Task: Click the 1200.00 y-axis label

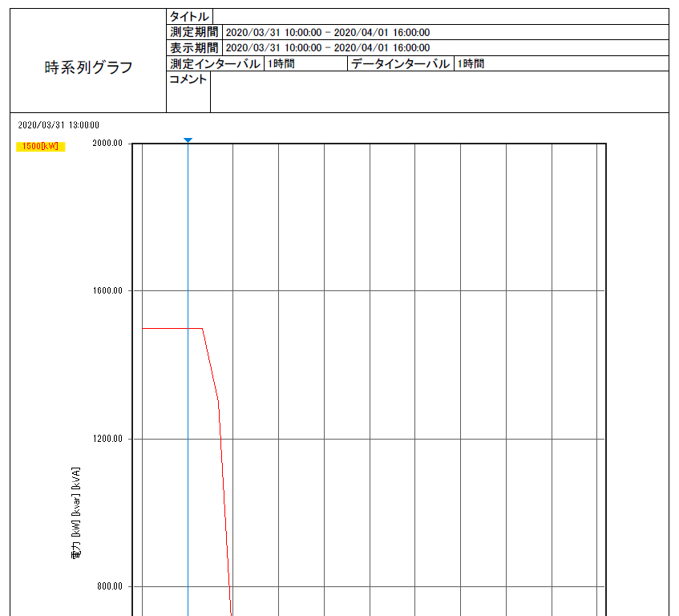Action: 107,439
